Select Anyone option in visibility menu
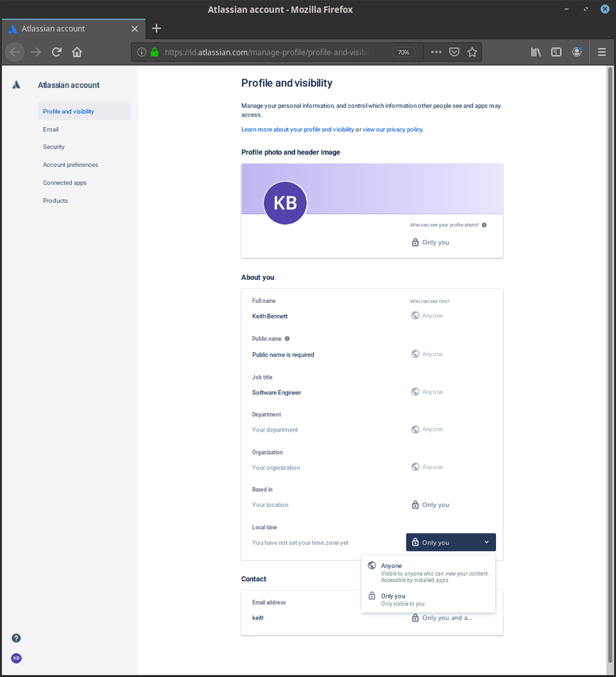 [428, 573]
